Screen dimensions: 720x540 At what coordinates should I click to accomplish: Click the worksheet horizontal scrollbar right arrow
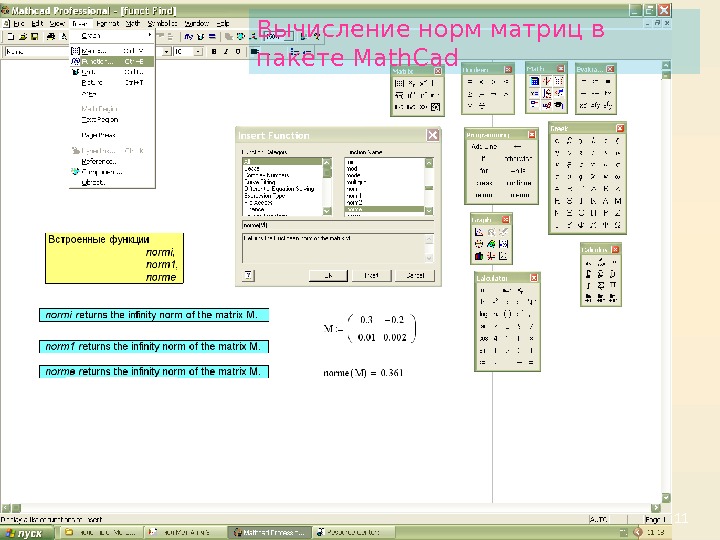click(656, 507)
